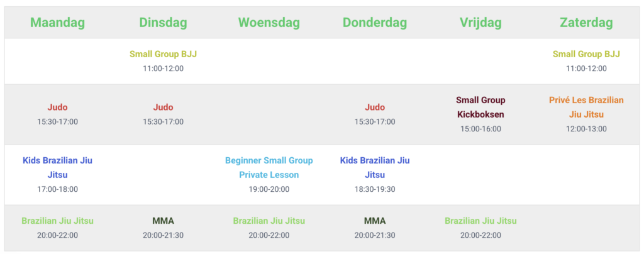Select the Thursday MMA class
The height and width of the screenshot is (254, 644).
point(375,221)
